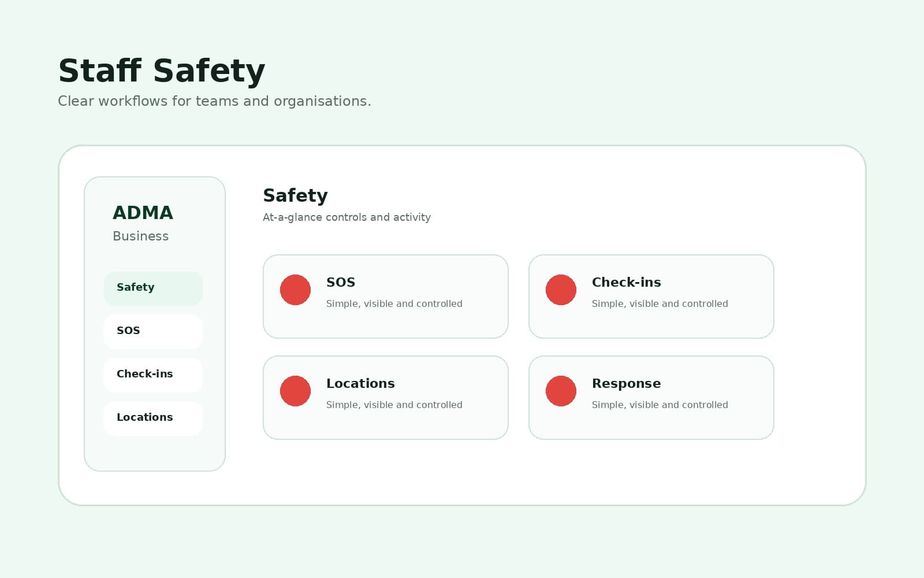Click the SOS card's description text
Image resolution: width=924 pixels, height=578 pixels.
point(394,303)
